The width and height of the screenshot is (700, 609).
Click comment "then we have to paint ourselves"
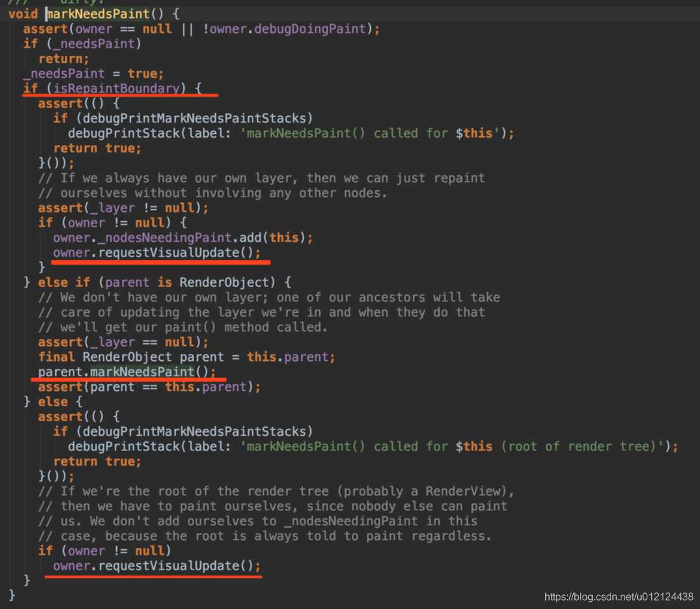click(272, 506)
